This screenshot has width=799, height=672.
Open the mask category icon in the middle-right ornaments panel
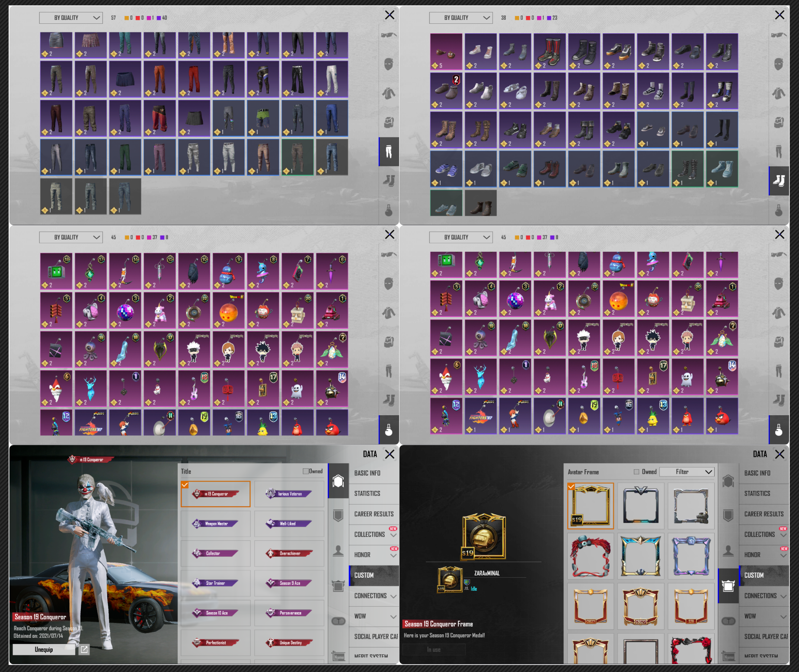point(779,284)
